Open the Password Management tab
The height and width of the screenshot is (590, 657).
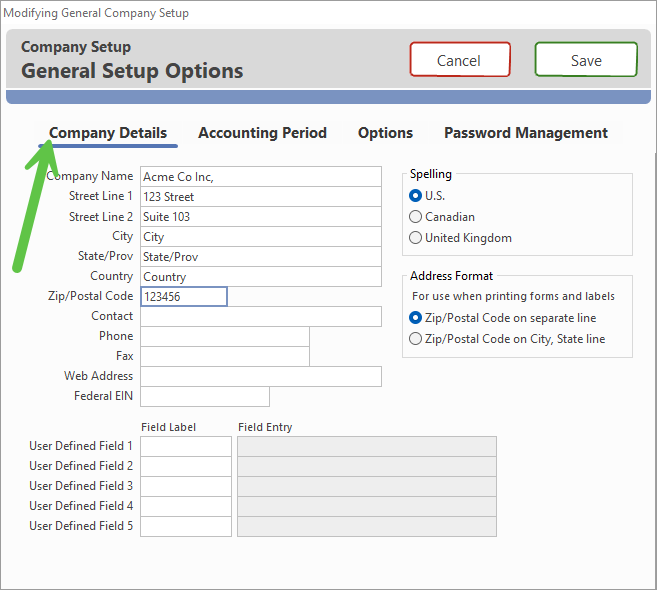(x=525, y=133)
